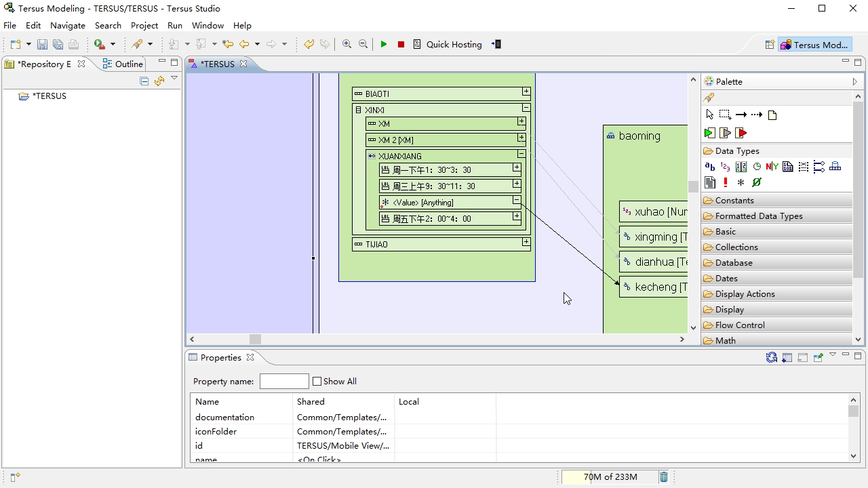The image size is (868, 488).
Task: Click the Save toolbar icon
Action: pos(42,45)
